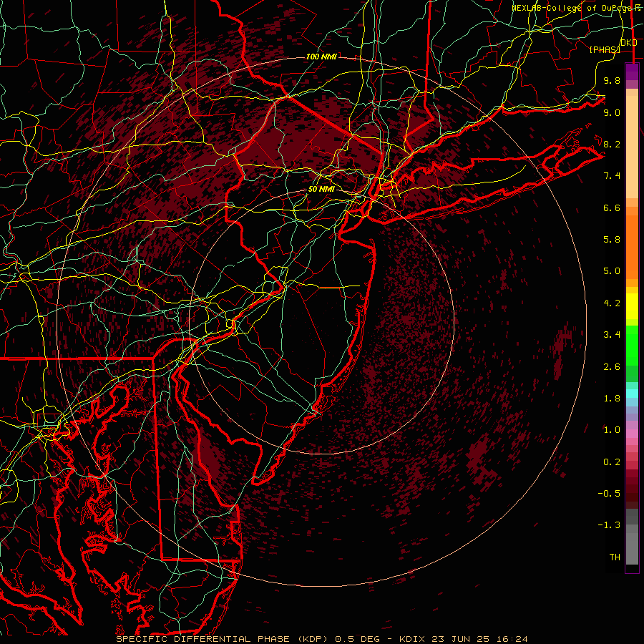Screen dimensions: 644x644
Task: Click the -1.3 scale label
Action: click(x=609, y=525)
